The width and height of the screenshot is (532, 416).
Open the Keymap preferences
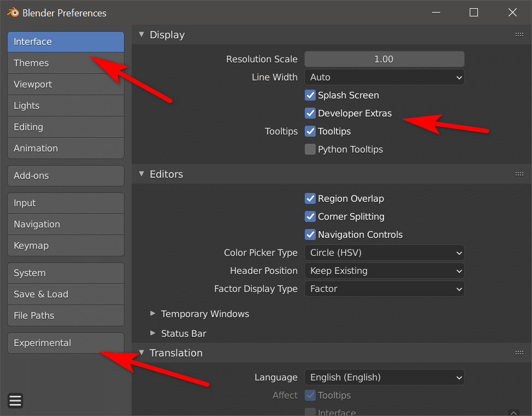click(66, 245)
